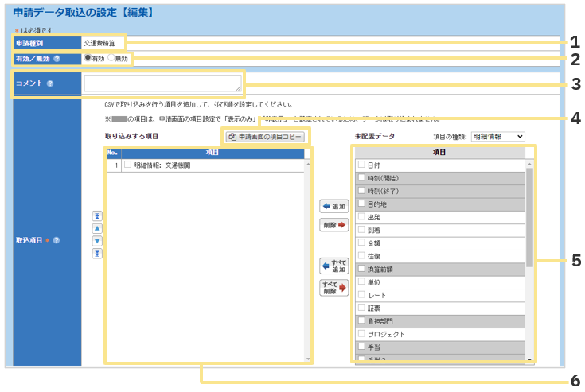Click the すべて追加 button

(x=334, y=265)
